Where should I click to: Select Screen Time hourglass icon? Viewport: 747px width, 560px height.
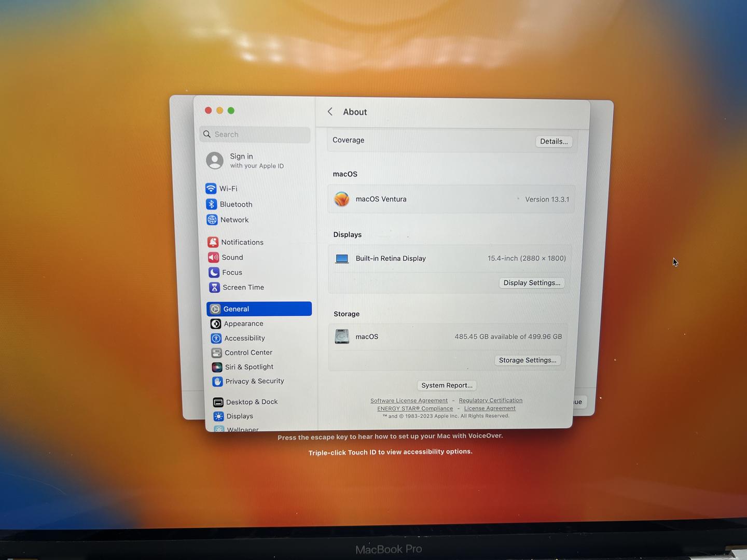[214, 287]
